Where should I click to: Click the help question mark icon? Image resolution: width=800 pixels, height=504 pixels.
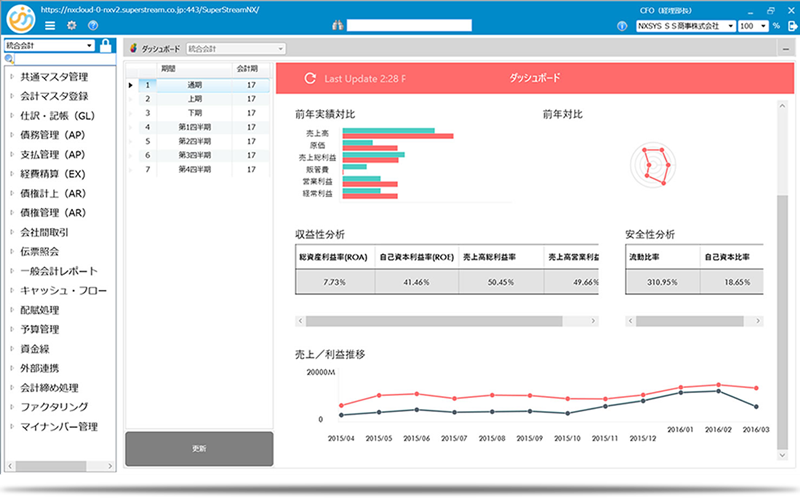tap(93, 25)
